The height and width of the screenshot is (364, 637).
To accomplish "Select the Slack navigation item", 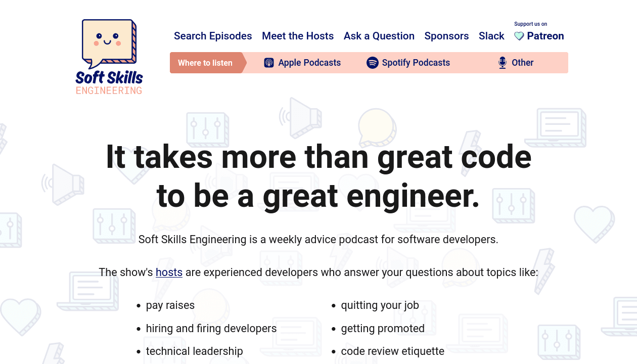I will [x=491, y=36].
